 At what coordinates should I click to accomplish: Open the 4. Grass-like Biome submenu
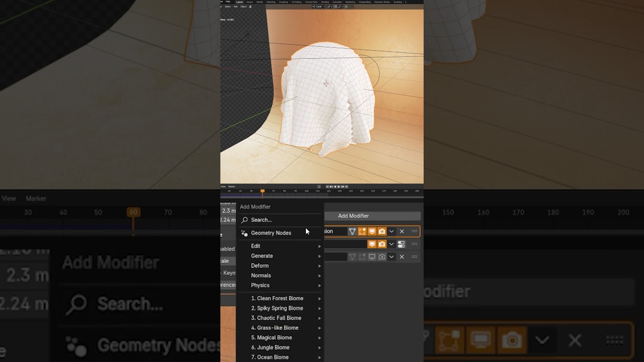(280, 328)
